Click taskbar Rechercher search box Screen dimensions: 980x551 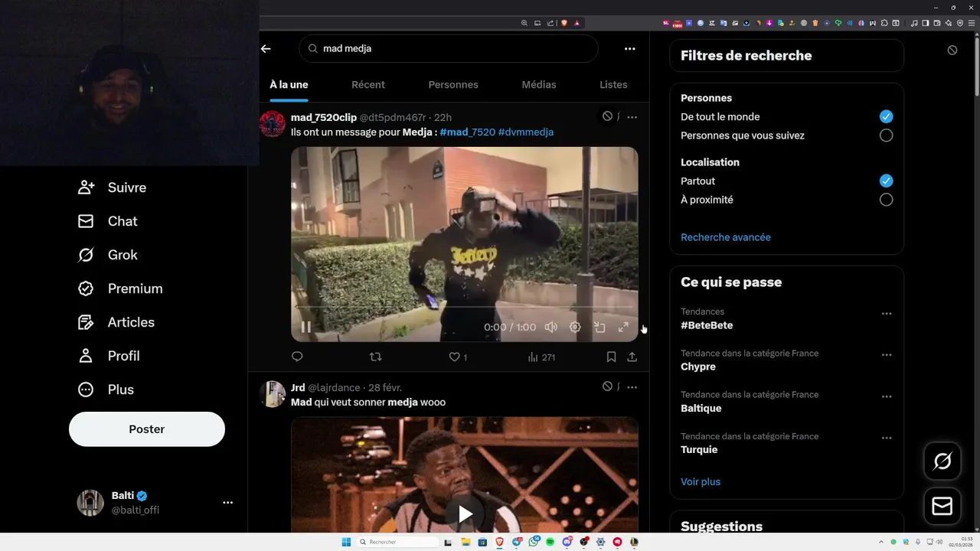click(x=398, y=542)
